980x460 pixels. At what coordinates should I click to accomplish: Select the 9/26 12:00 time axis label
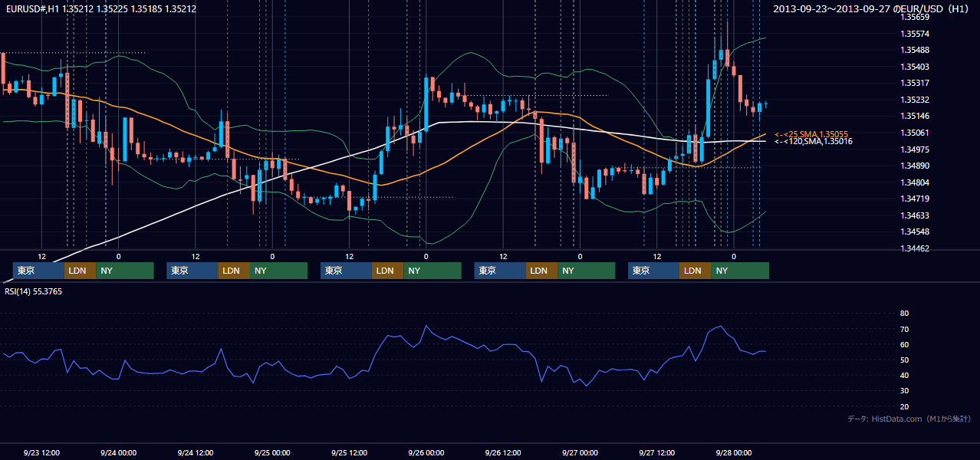(503, 452)
